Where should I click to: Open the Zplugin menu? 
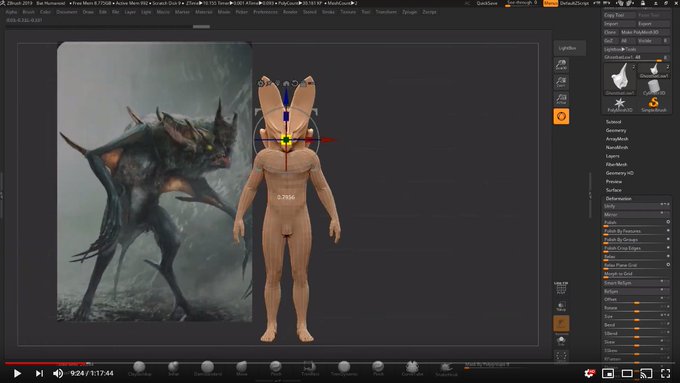pyautogui.click(x=409, y=12)
